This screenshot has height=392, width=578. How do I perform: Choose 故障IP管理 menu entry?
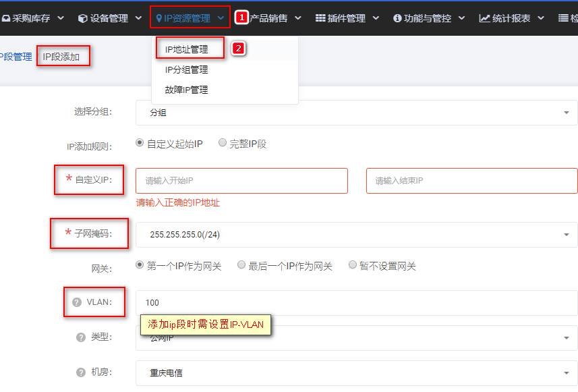187,90
